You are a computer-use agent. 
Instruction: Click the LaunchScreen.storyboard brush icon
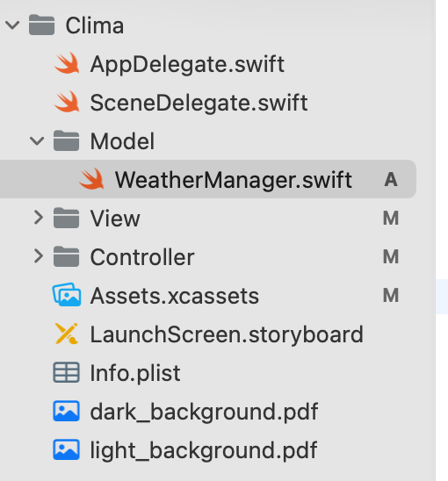point(67,334)
